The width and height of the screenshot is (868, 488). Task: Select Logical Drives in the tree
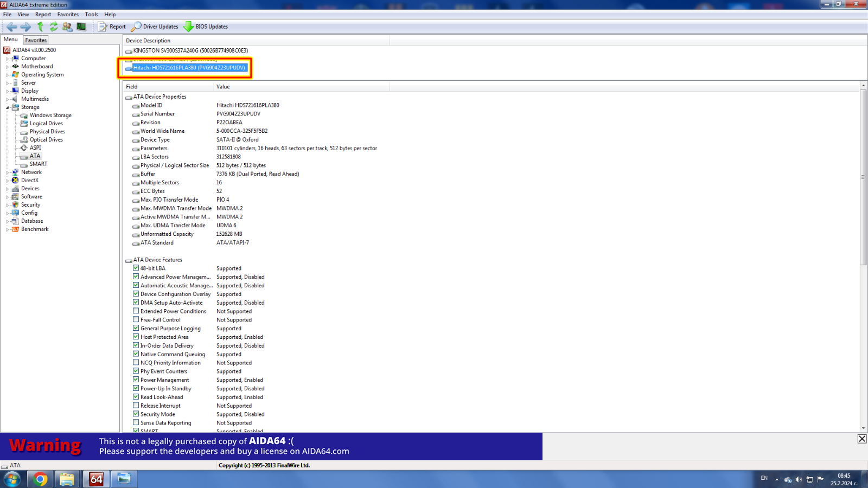click(46, 124)
